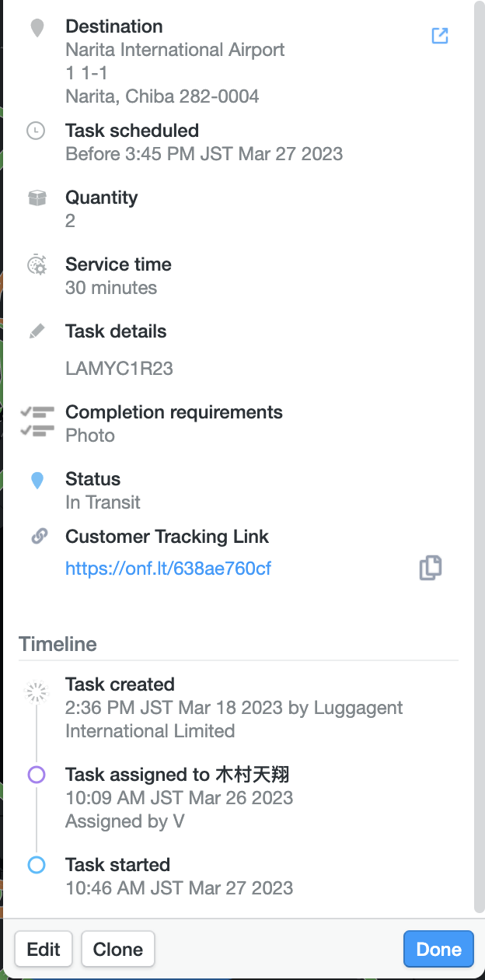Click the vertical scrollbar of the task panel

(x=478, y=457)
